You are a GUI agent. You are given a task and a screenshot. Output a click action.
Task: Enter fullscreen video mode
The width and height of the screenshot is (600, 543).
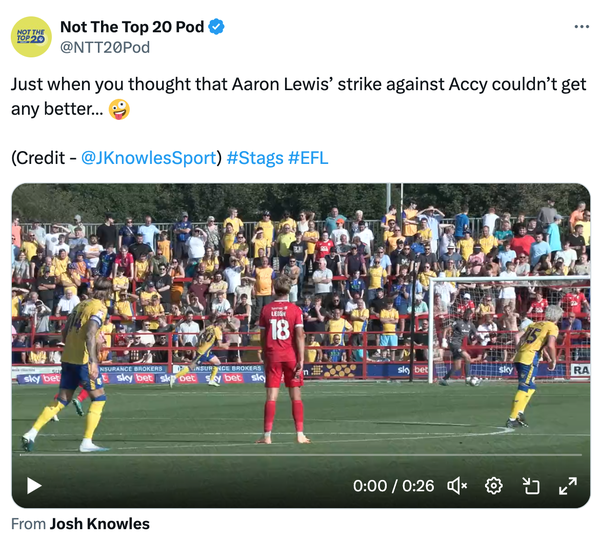pos(567,486)
